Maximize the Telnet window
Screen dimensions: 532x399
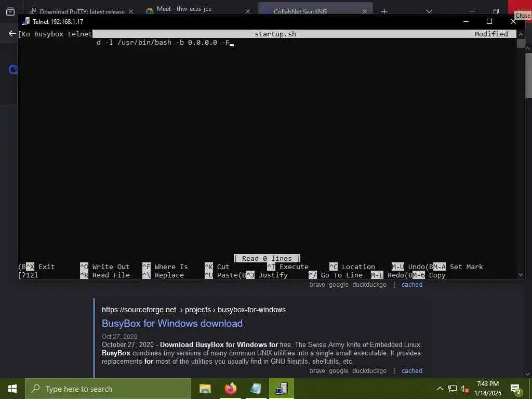pyautogui.click(x=489, y=21)
